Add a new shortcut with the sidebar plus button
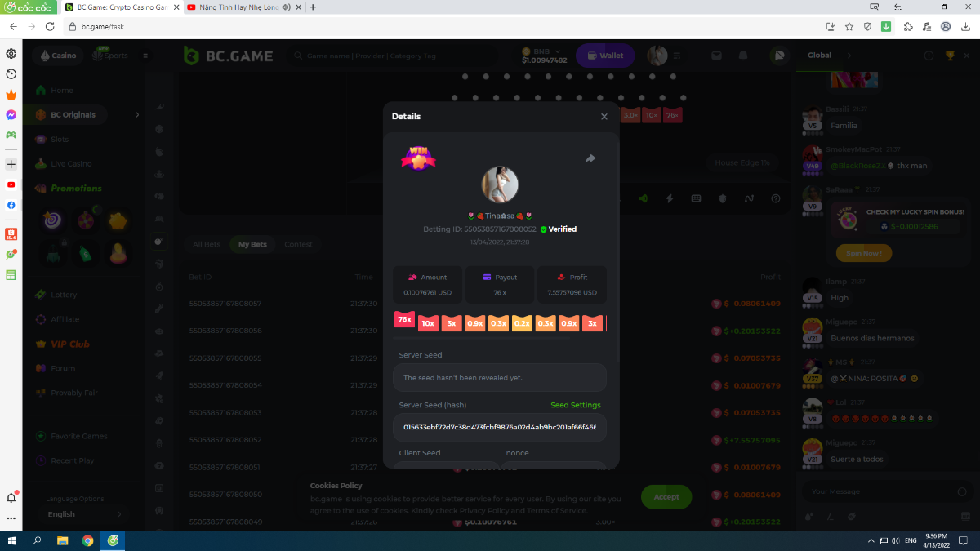The image size is (980, 551). (x=11, y=164)
